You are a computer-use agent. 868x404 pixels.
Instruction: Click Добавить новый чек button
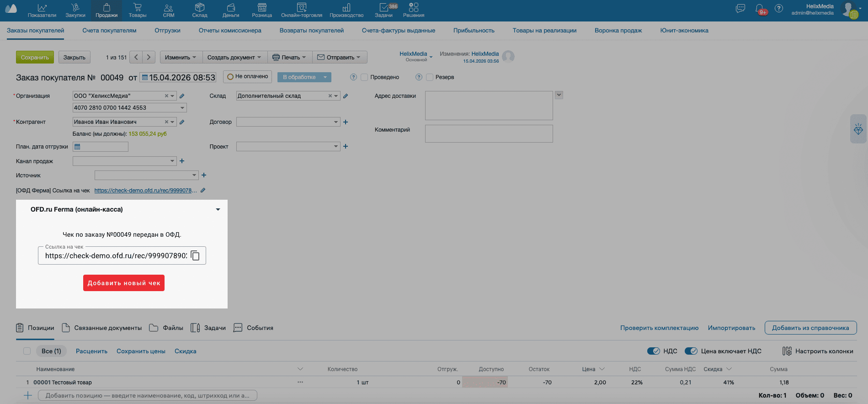coord(124,283)
